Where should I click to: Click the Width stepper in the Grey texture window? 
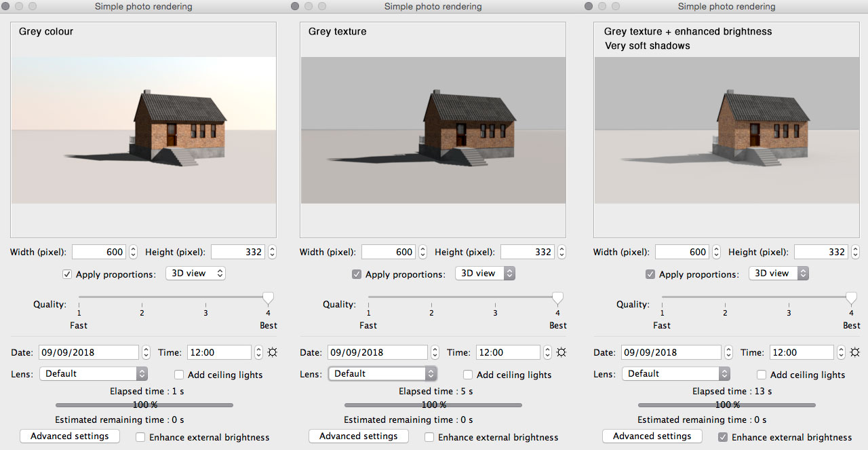click(422, 252)
